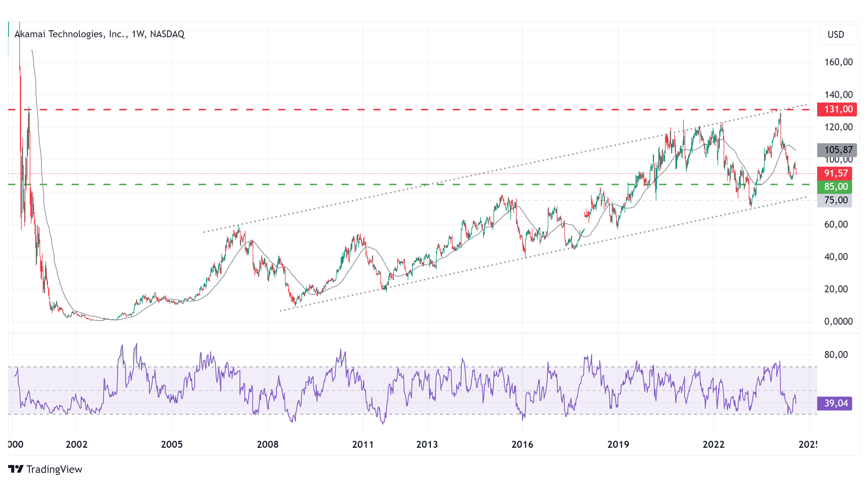Select the red 131,00 price label

837,109
